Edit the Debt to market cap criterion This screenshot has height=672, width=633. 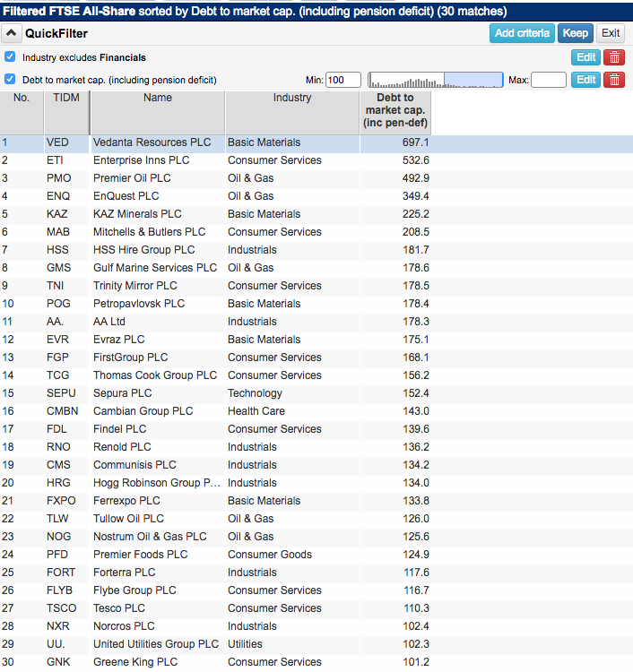585,80
